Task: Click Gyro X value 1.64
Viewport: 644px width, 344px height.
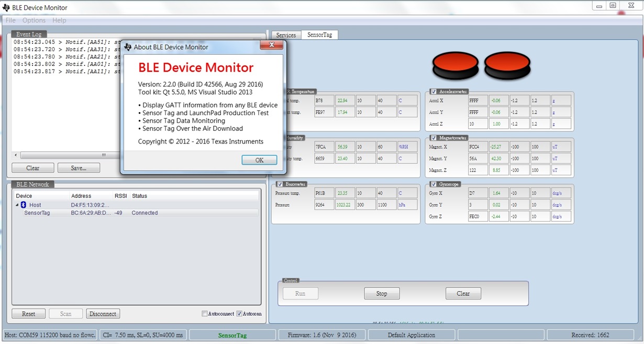Action: click(x=499, y=193)
